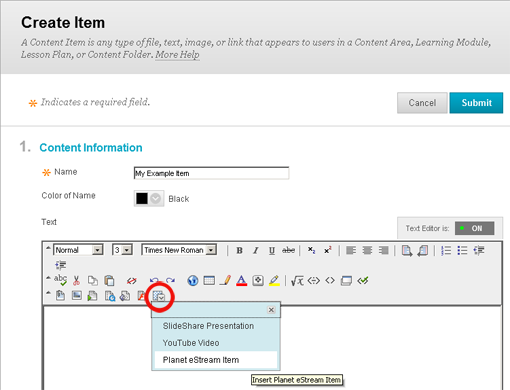Click the right-to-left page direction icon
Viewport: 510px width, 390px height.
click(x=423, y=250)
